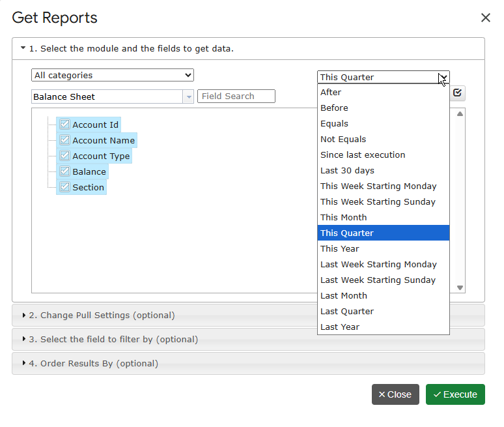Uncheck the Balance field checkbox
The height and width of the screenshot is (427, 504).
click(x=64, y=171)
